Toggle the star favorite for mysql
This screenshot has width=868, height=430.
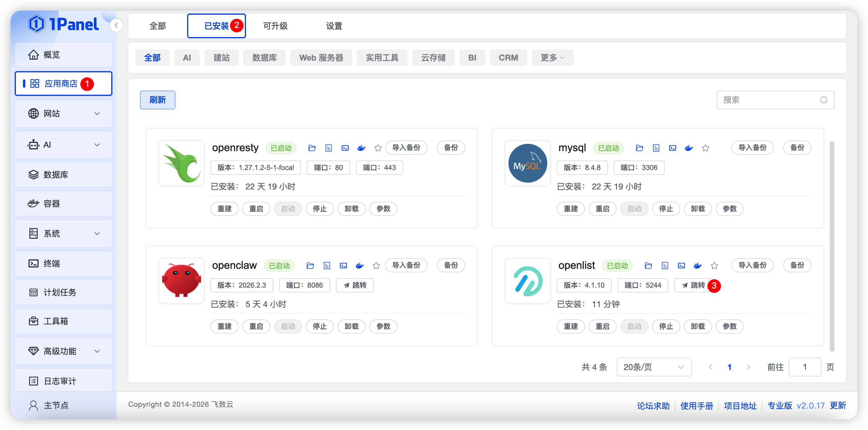coord(705,148)
